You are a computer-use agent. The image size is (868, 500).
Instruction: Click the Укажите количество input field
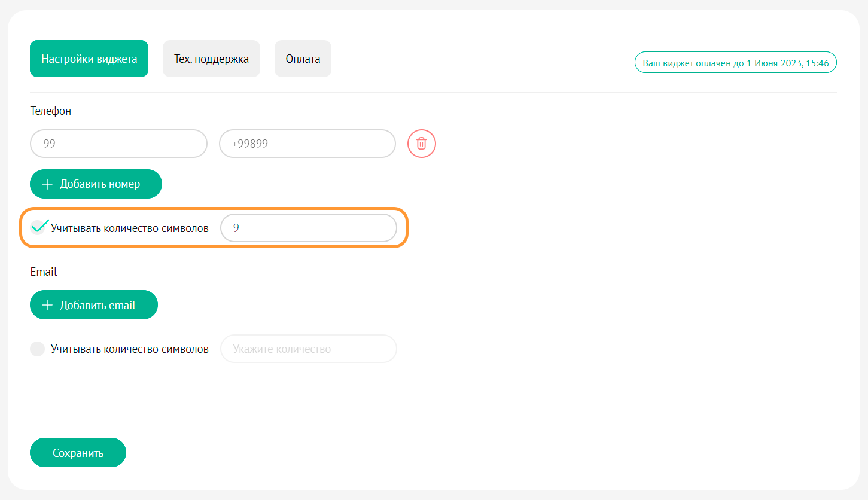click(x=308, y=349)
